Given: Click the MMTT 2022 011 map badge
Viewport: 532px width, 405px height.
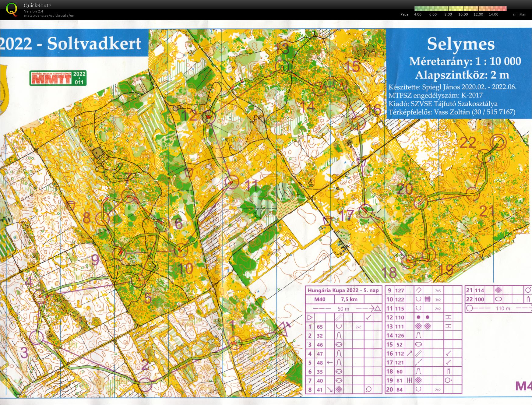Looking at the screenshot, I should click(x=58, y=78).
